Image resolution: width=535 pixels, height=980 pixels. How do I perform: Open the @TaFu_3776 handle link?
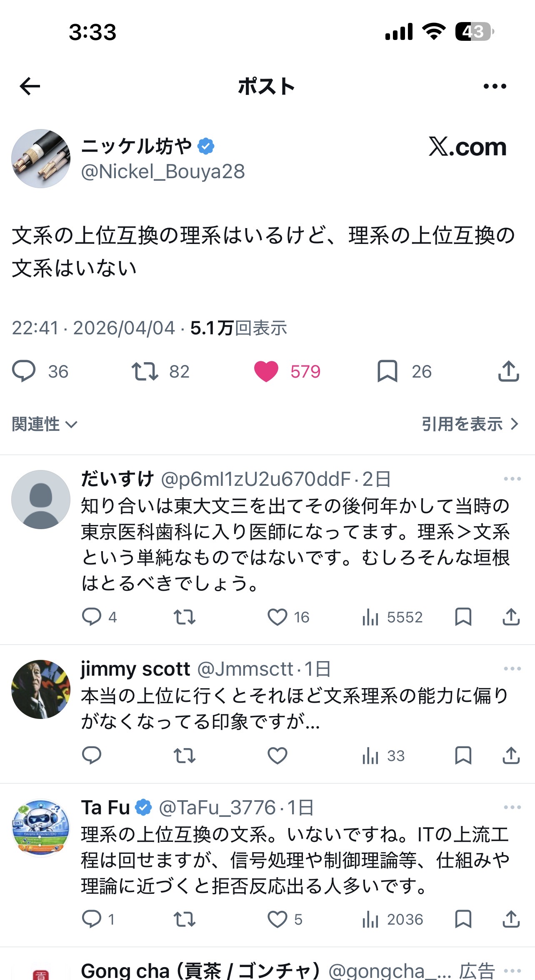point(217,808)
